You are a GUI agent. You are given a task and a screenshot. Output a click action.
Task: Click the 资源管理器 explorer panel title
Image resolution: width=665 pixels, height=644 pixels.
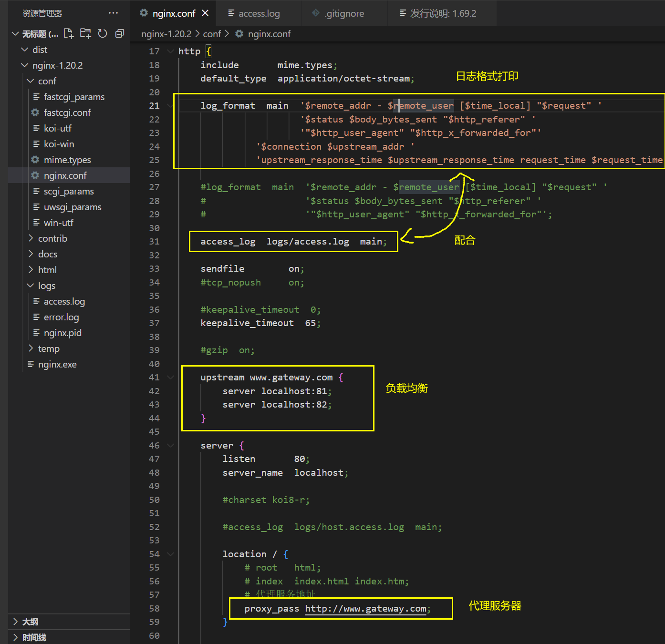42,13
